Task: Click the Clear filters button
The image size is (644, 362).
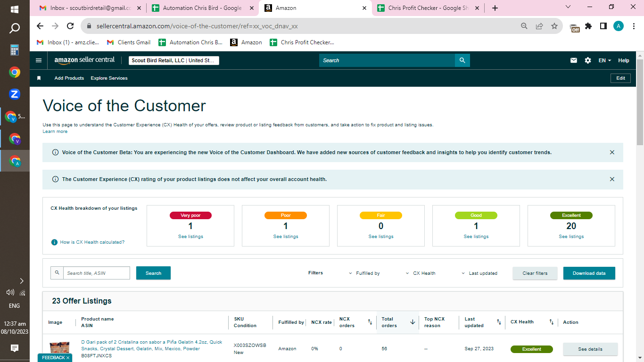Action: 535,273
